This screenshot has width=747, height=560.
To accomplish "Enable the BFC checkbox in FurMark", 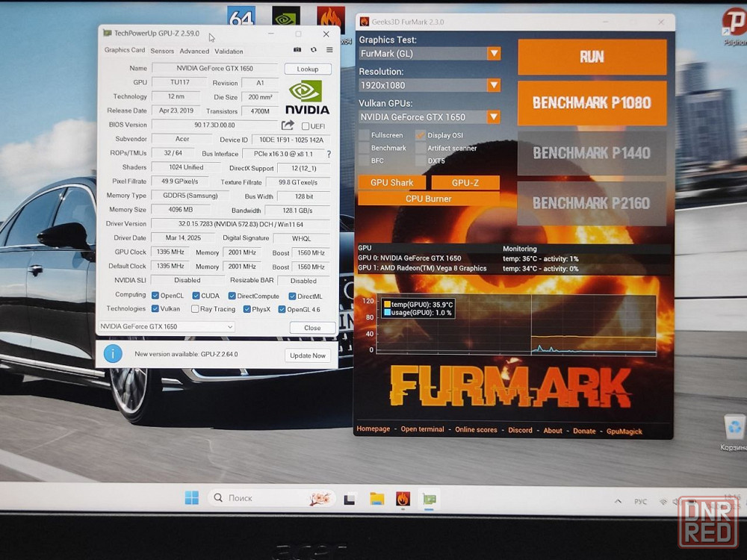I will pos(364,161).
